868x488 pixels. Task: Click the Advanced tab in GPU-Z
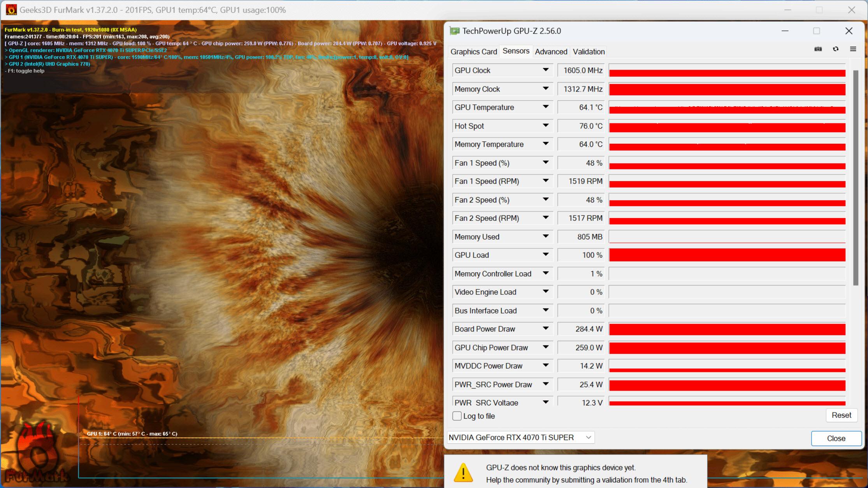[x=550, y=51]
